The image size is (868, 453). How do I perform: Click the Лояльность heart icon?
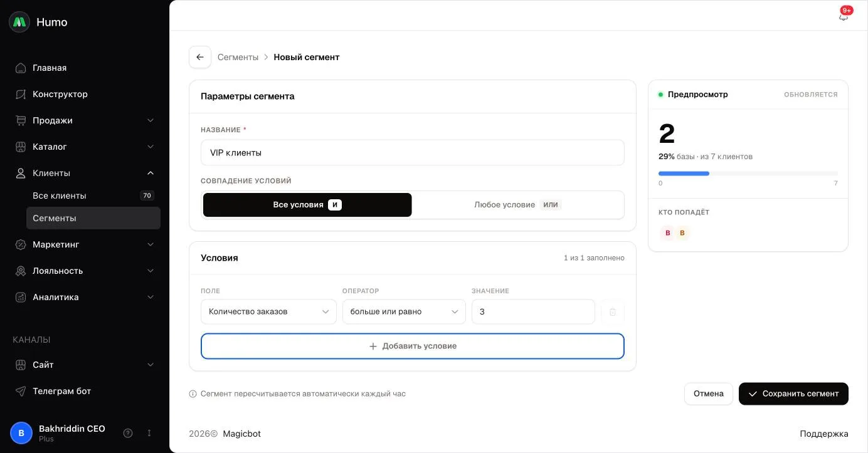(21, 271)
